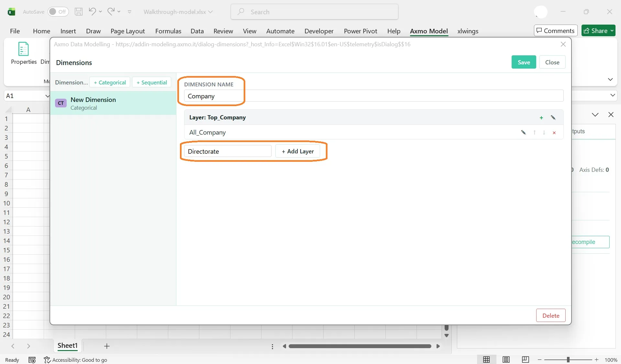The image size is (621, 364).
Task: Zoom in with the plus icon
Action: [x=596, y=360]
